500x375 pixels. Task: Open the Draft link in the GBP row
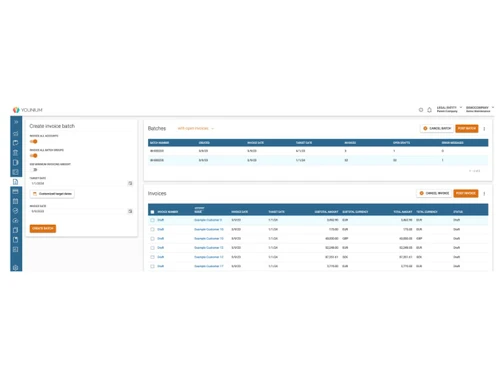click(x=160, y=239)
